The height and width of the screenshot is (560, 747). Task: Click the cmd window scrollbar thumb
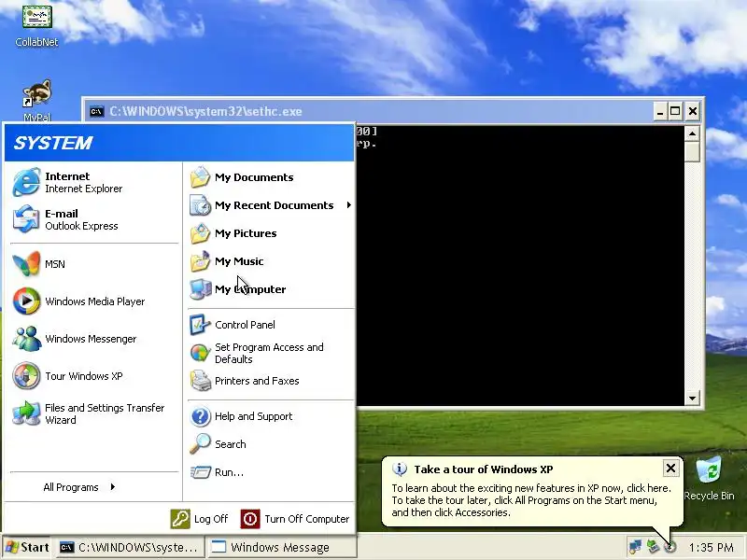tap(692, 151)
